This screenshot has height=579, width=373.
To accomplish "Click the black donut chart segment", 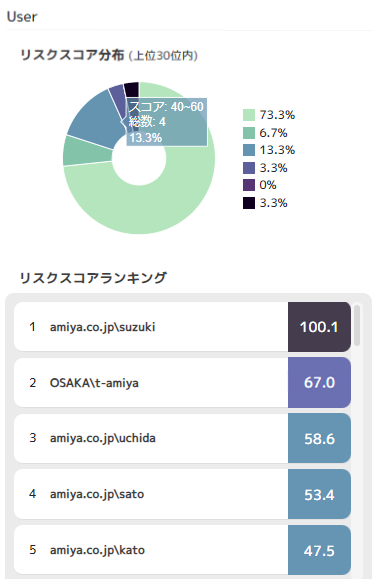I will [132, 90].
